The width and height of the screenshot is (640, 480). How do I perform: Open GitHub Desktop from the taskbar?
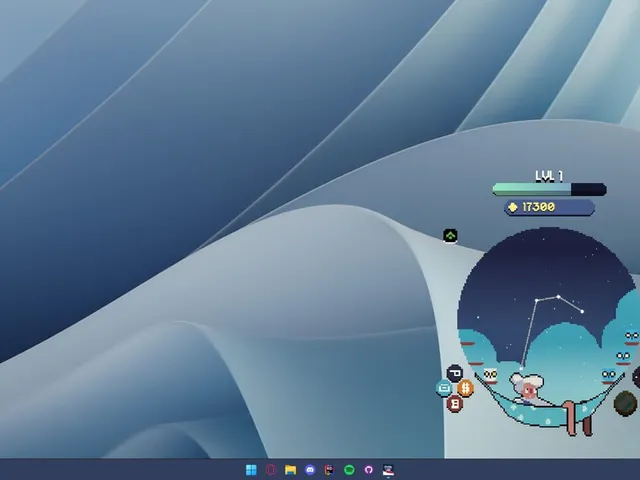(x=369, y=470)
